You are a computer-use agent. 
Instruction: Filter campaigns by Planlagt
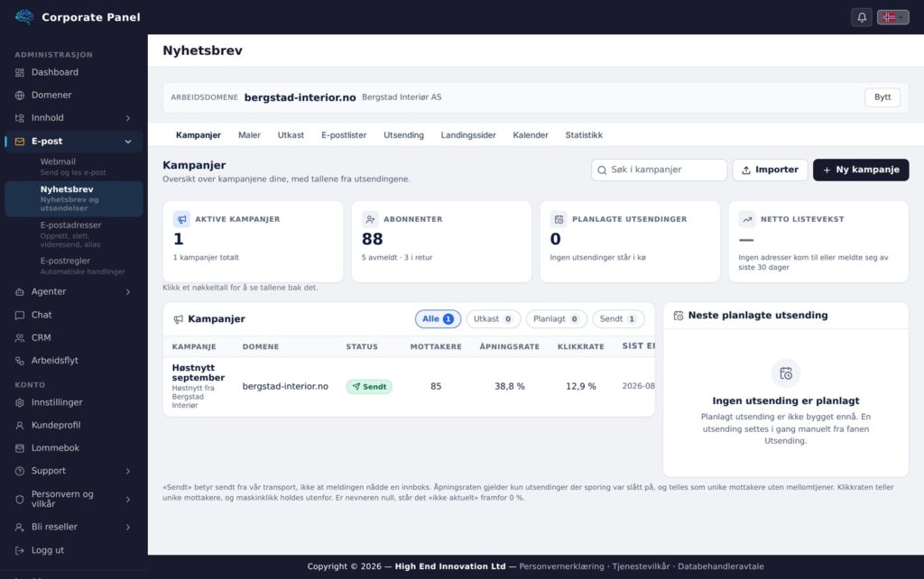click(x=556, y=318)
